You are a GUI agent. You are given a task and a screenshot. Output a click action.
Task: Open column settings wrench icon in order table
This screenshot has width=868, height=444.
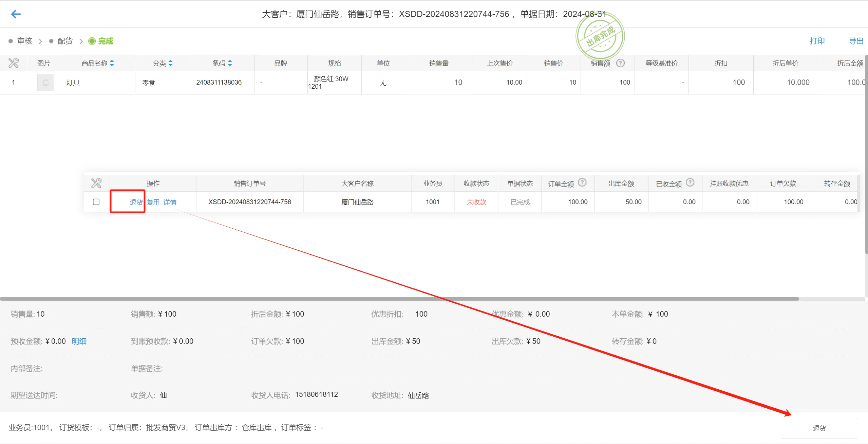(96, 183)
